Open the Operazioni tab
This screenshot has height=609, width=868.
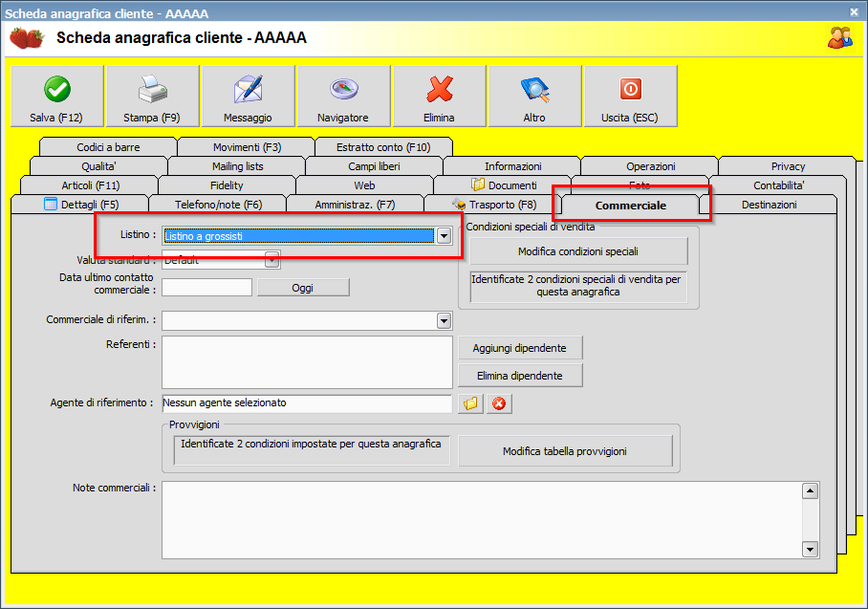(650, 166)
